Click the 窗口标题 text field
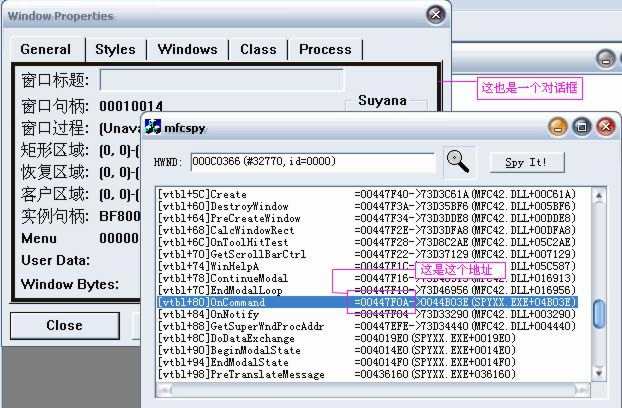622x408 pixels. pyautogui.click(x=221, y=79)
